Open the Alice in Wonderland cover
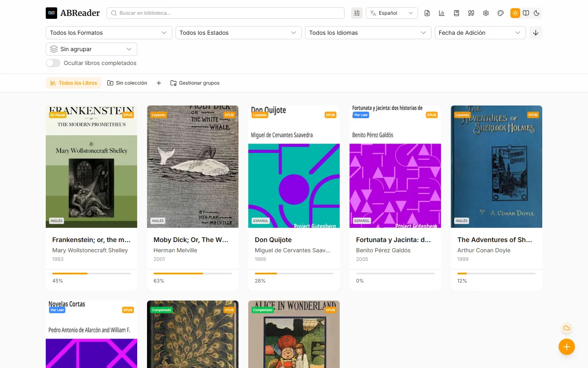This screenshot has width=588, height=368. pos(294,334)
